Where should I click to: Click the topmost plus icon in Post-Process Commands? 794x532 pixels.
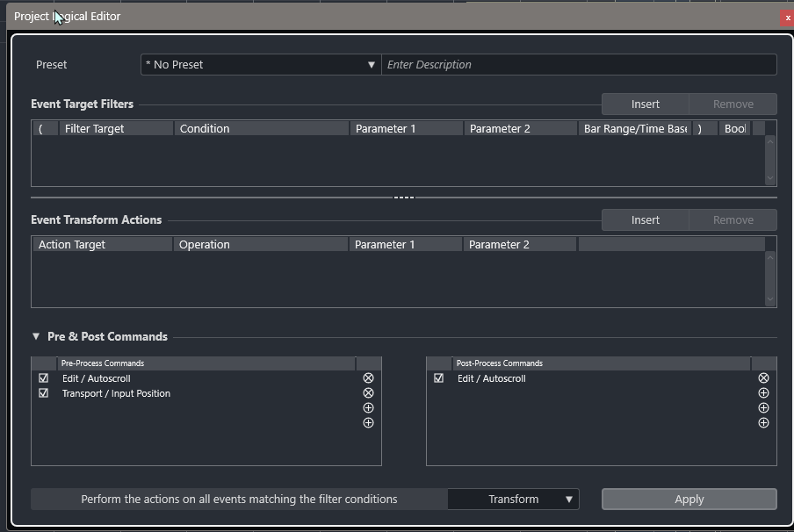click(x=763, y=393)
